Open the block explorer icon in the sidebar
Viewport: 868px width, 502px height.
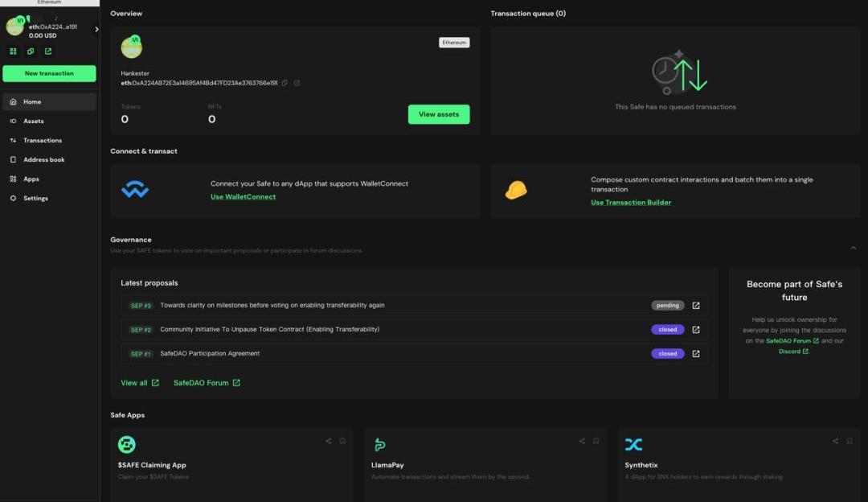(48, 51)
